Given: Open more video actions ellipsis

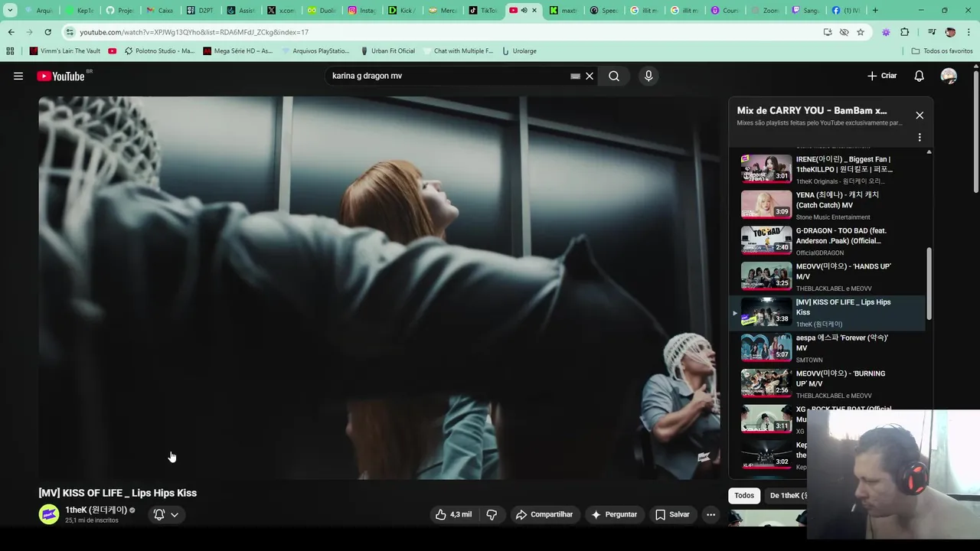Looking at the screenshot, I should coord(710,514).
